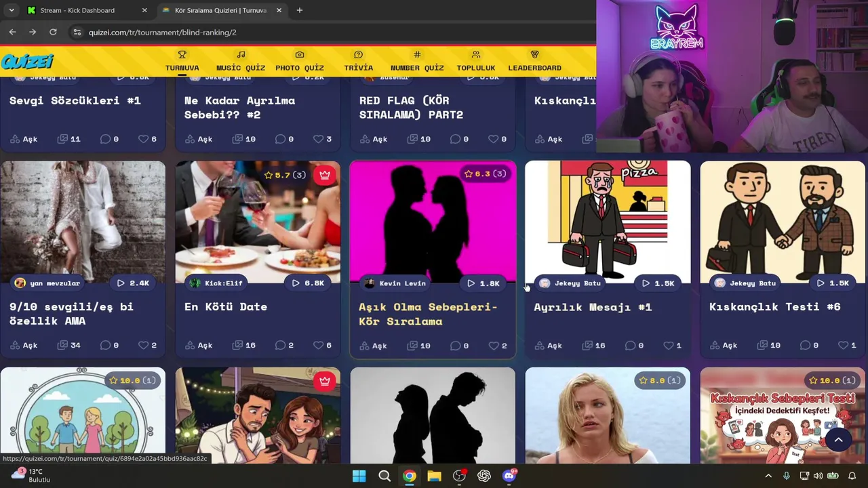This screenshot has height=488, width=868.
Task: Click author yan mevzular
Action: click(47, 283)
